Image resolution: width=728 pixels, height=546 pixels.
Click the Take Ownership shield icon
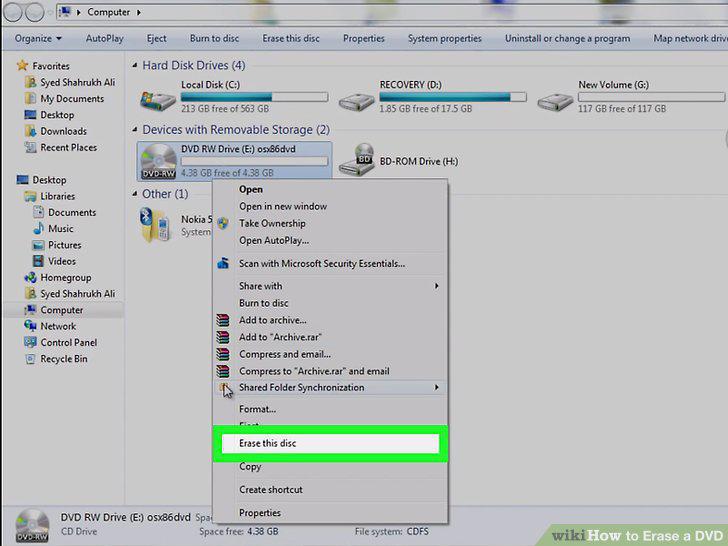tap(223, 223)
